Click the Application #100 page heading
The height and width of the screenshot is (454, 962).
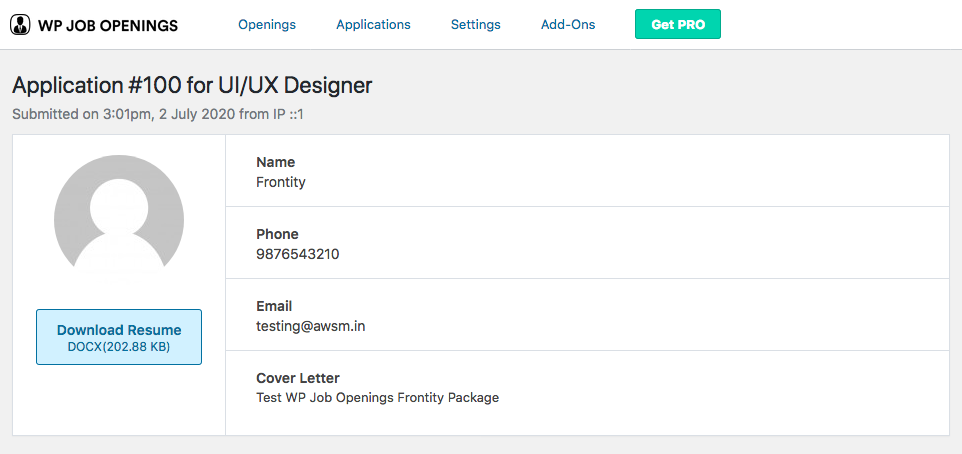192,85
